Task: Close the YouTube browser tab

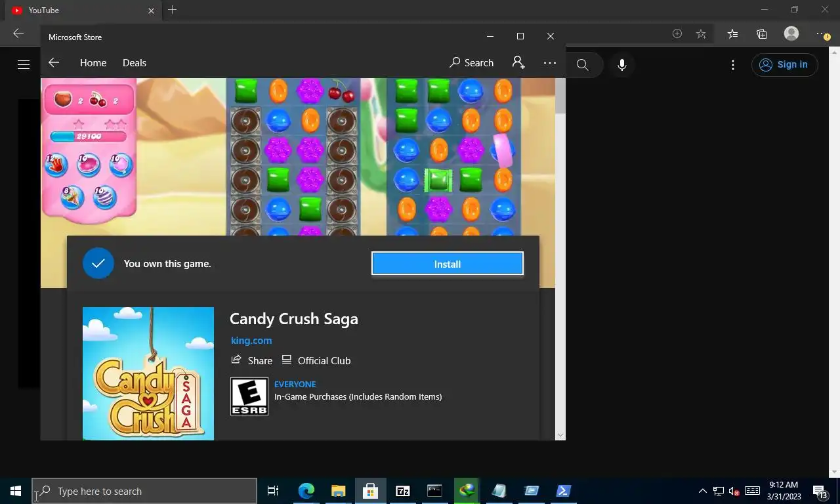Action: (152, 10)
